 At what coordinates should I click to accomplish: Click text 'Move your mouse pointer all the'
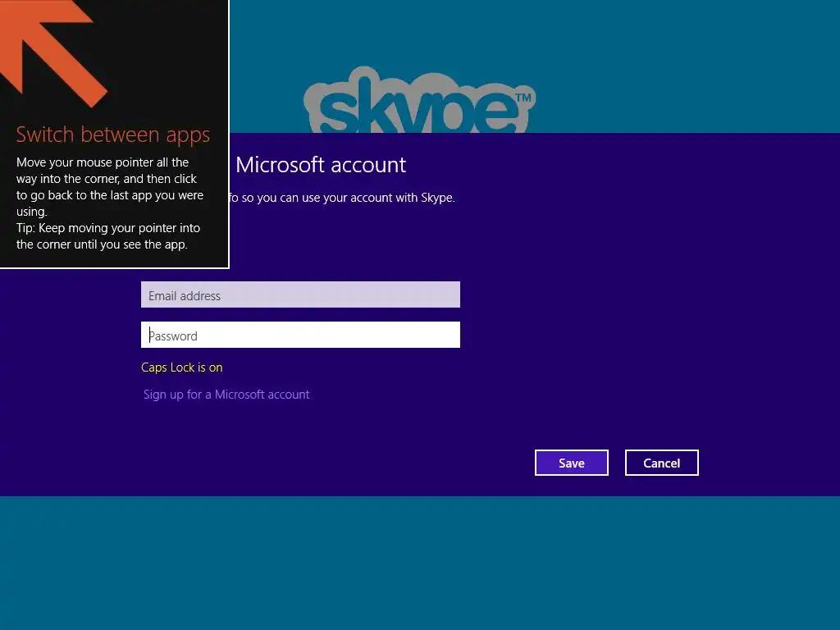coord(103,162)
